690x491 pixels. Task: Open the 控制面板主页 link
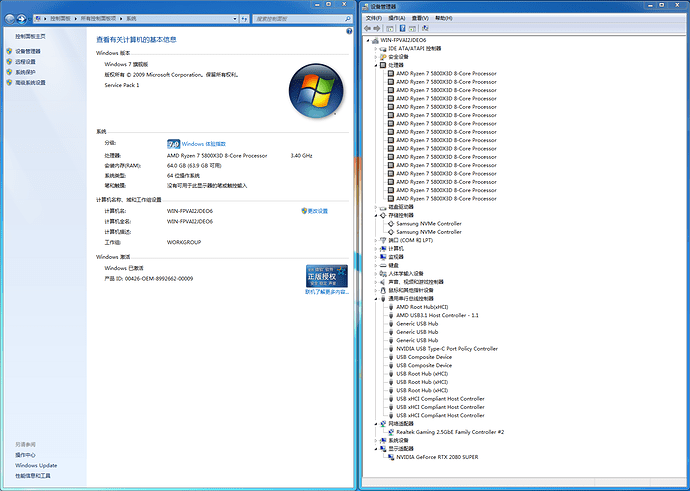30,37
